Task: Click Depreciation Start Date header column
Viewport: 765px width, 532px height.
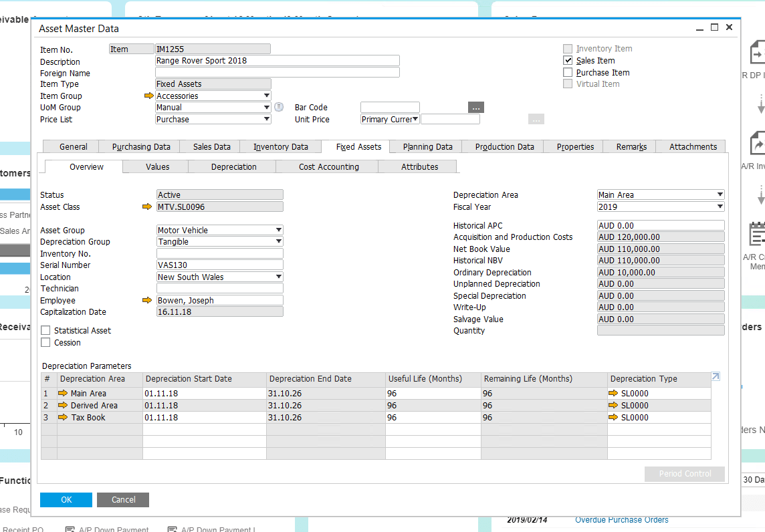Action: tap(205, 379)
